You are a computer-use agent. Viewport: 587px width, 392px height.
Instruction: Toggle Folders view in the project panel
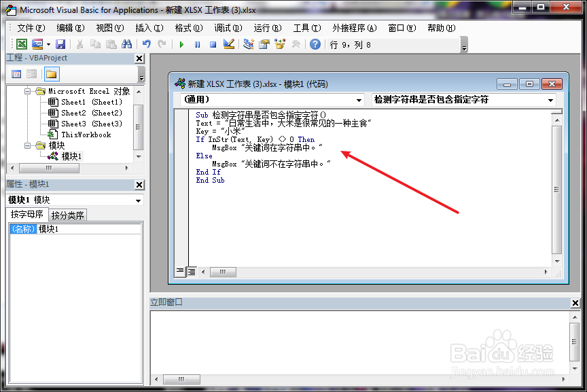coord(52,74)
